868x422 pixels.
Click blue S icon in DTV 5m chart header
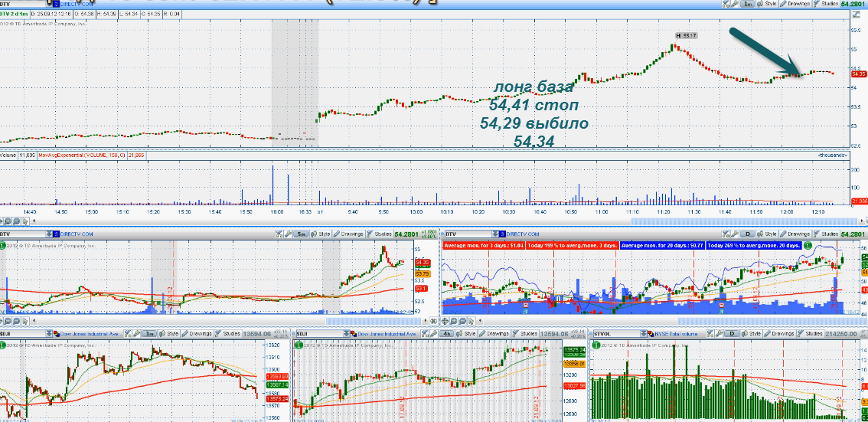(x=56, y=234)
